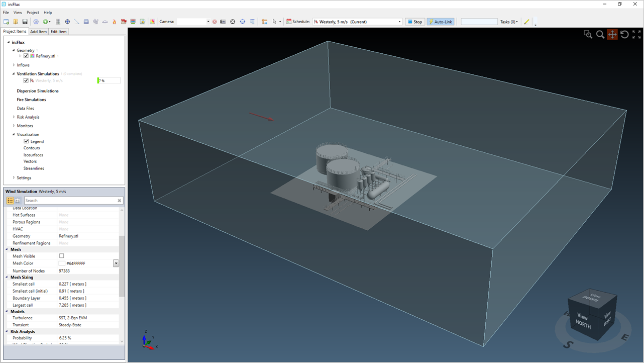Click the View NORTH face of the cube
The image size is (644, 363).
click(582, 321)
